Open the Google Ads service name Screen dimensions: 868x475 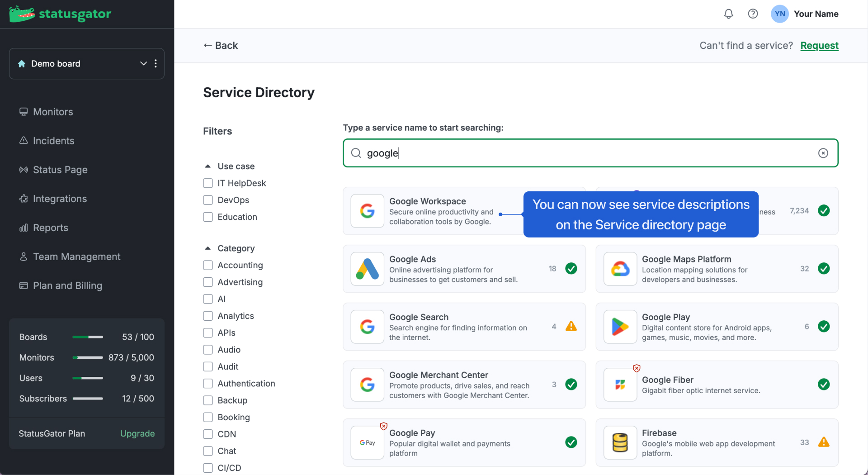click(x=412, y=259)
